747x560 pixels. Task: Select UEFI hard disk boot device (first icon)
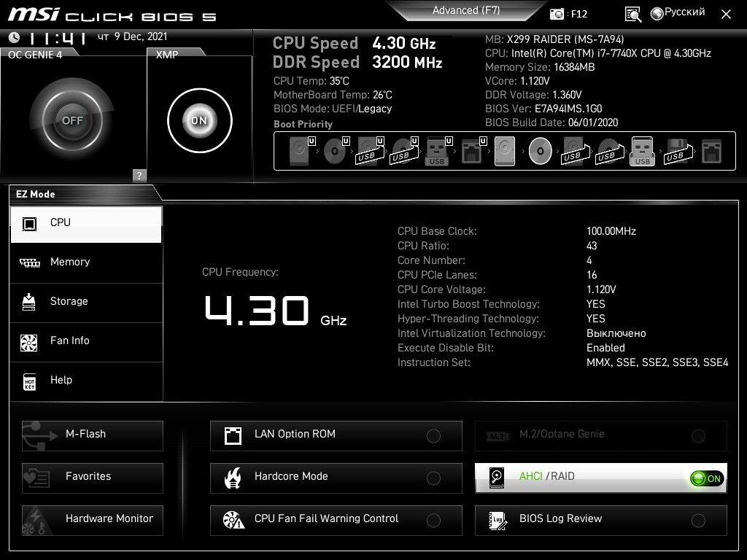[302, 151]
